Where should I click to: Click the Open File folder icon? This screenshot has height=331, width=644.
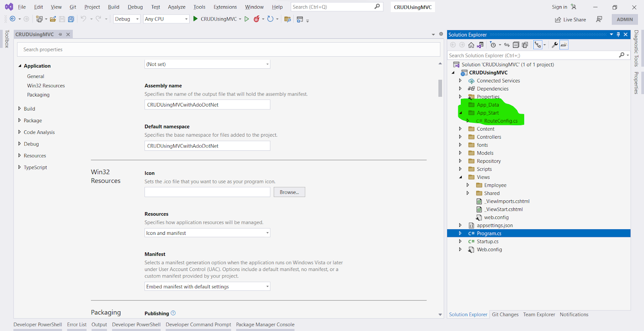(53, 19)
